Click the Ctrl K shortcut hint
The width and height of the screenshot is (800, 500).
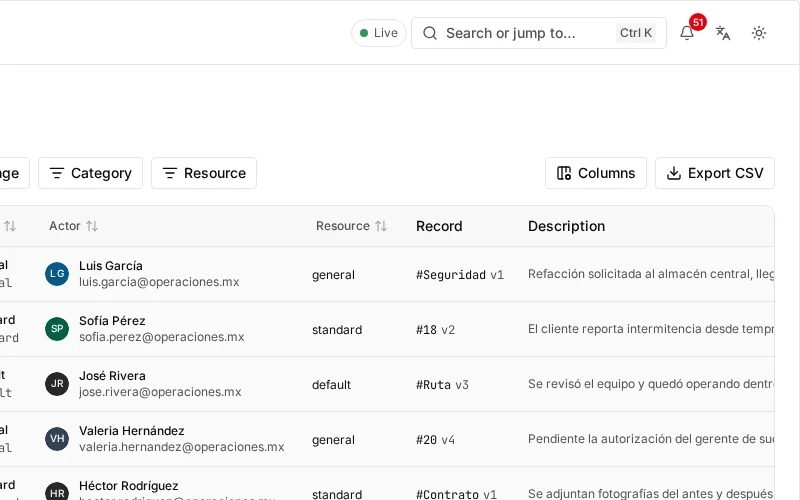pyautogui.click(x=636, y=33)
